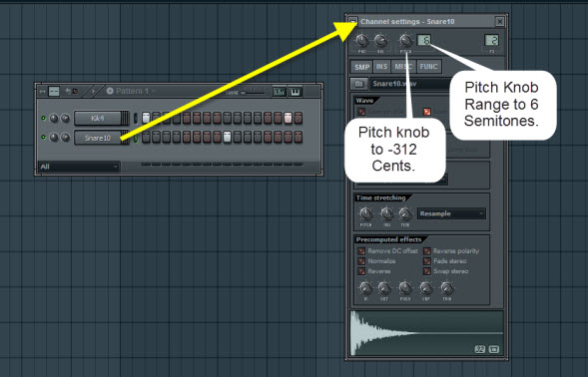Click the IN fade knob in Precomputed effects
Image resolution: width=588 pixels, height=377 pixels.
click(365, 288)
